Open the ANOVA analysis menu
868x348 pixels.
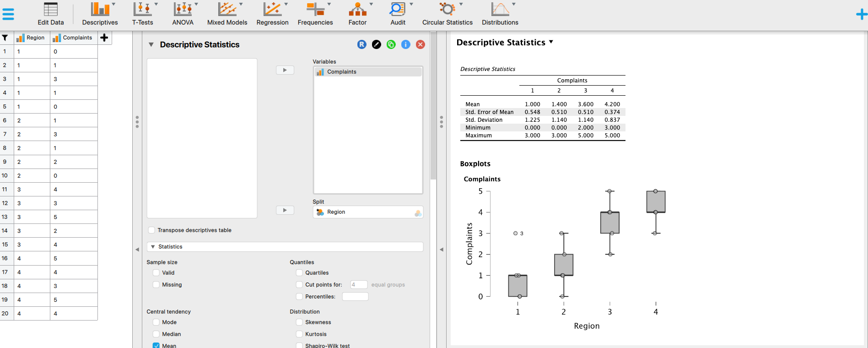[183, 14]
